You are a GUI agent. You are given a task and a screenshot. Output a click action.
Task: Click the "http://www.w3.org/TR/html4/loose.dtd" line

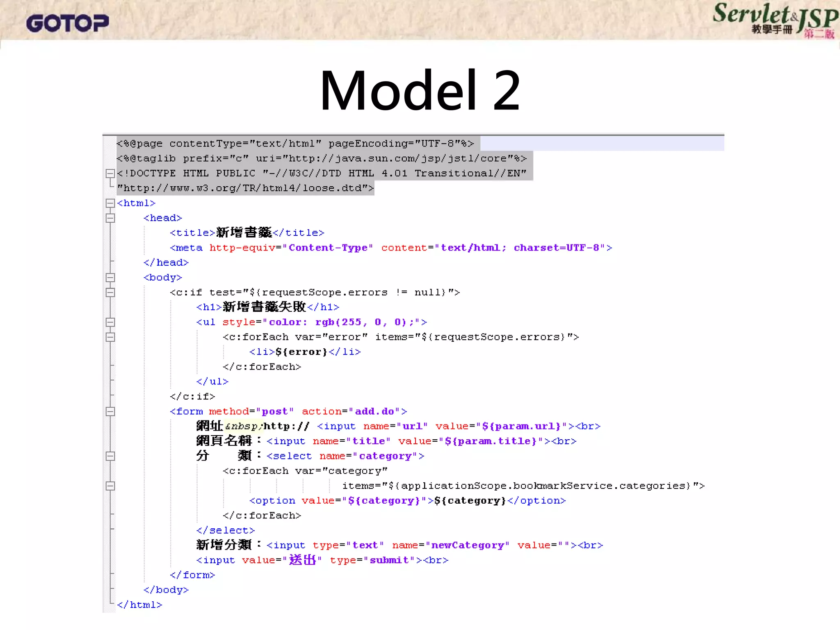[x=246, y=188]
